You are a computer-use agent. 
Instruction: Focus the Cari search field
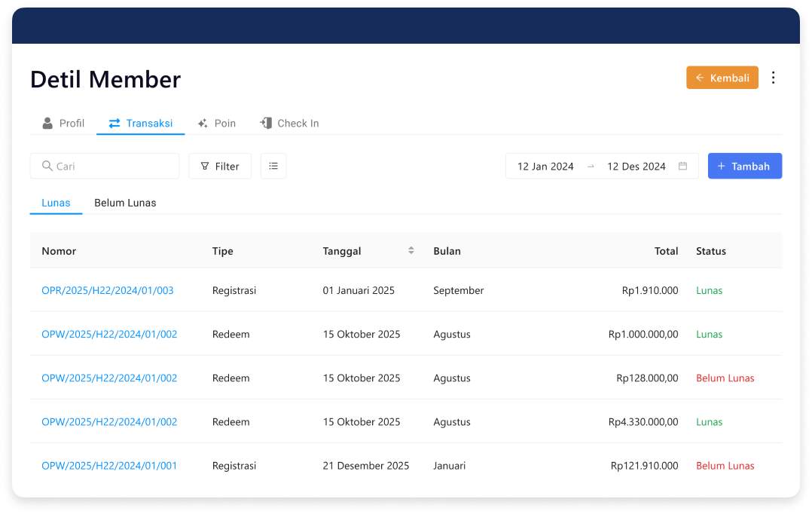pyautogui.click(x=105, y=166)
